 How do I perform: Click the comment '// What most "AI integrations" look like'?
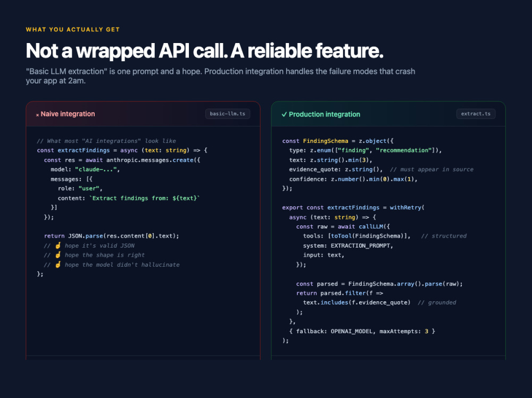(106, 141)
